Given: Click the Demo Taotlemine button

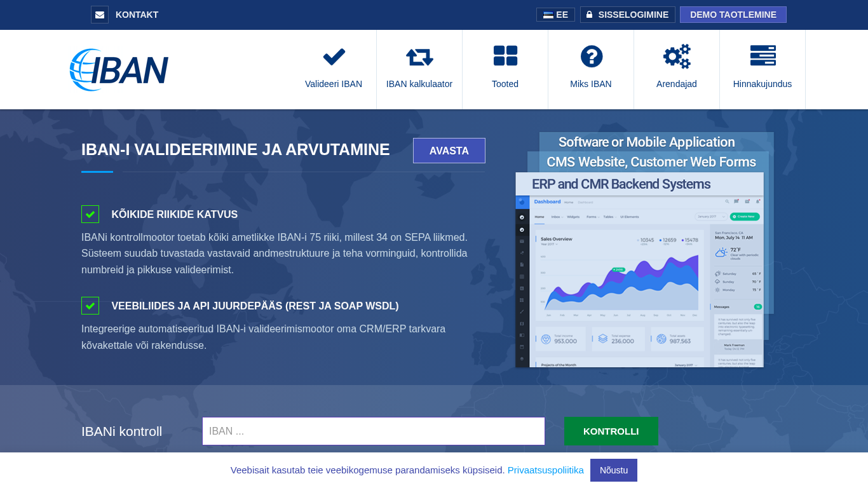Looking at the screenshot, I should click(733, 15).
